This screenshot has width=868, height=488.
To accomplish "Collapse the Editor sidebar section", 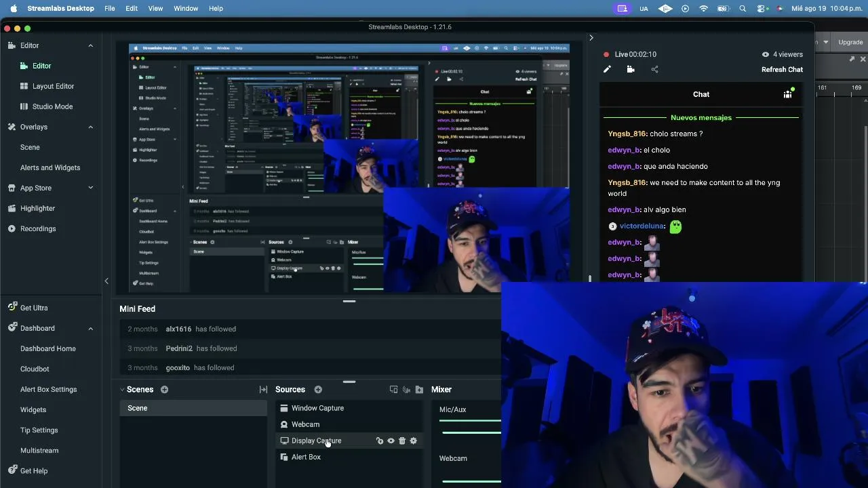I will (91, 45).
